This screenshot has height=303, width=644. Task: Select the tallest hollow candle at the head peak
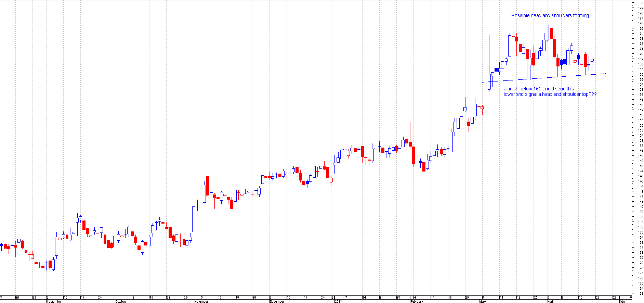click(547, 33)
